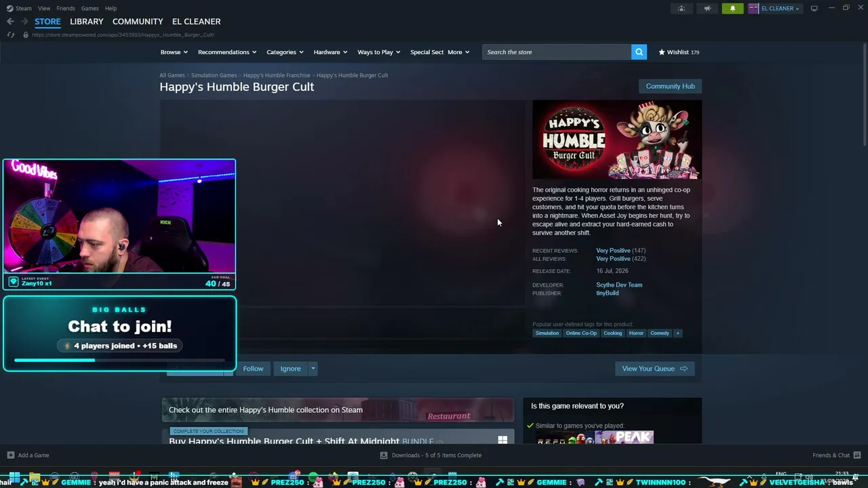
Task: Open the friends activity icon in title bar
Action: (x=682, y=8)
